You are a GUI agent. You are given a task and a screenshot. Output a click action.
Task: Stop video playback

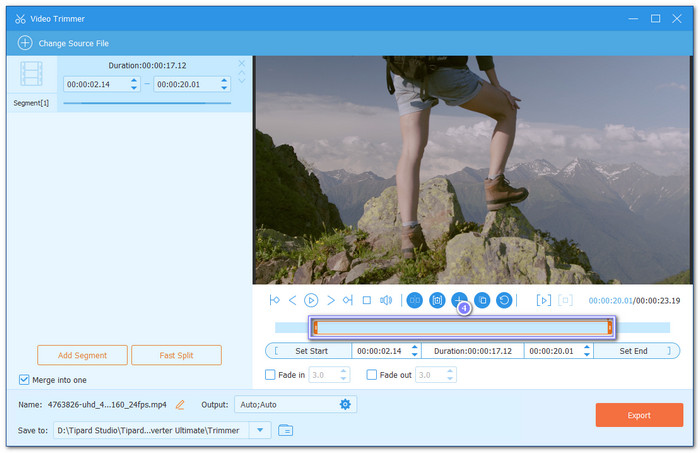pyautogui.click(x=367, y=300)
